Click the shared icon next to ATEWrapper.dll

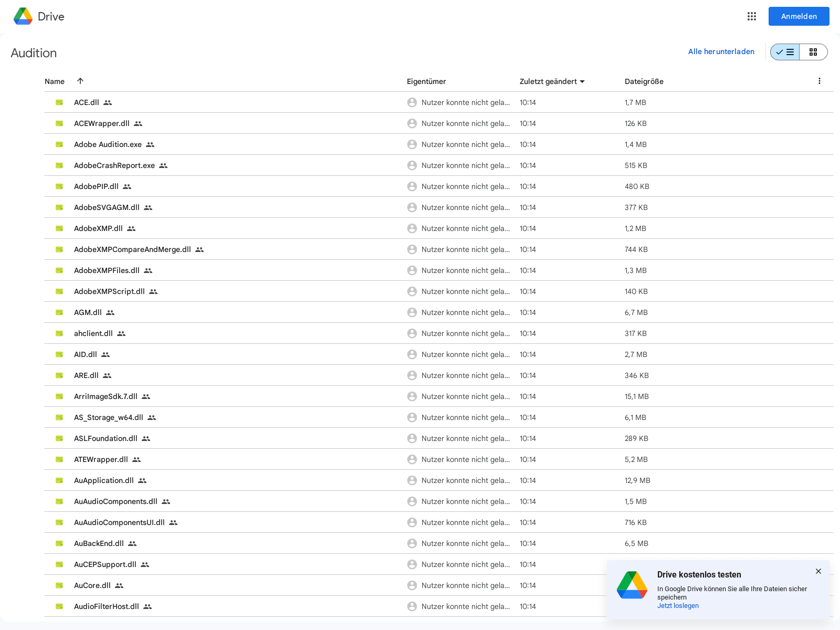pyautogui.click(x=136, y=459)
